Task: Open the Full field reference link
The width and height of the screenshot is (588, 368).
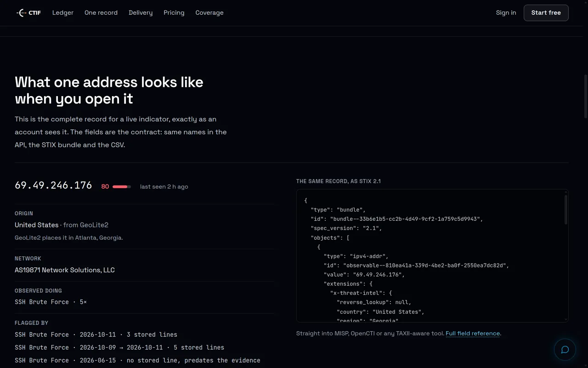Action: 473,333
